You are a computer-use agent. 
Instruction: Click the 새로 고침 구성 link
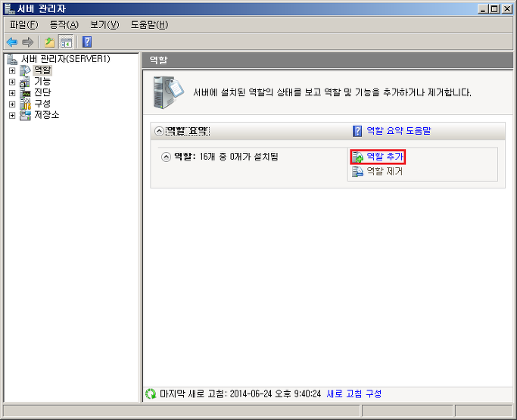354,394
